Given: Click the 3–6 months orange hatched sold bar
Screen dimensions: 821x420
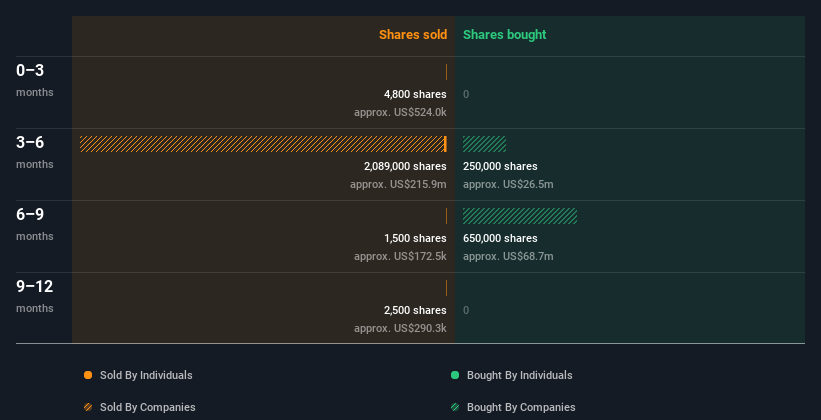Looking at the screenshot, I should 263,144.
